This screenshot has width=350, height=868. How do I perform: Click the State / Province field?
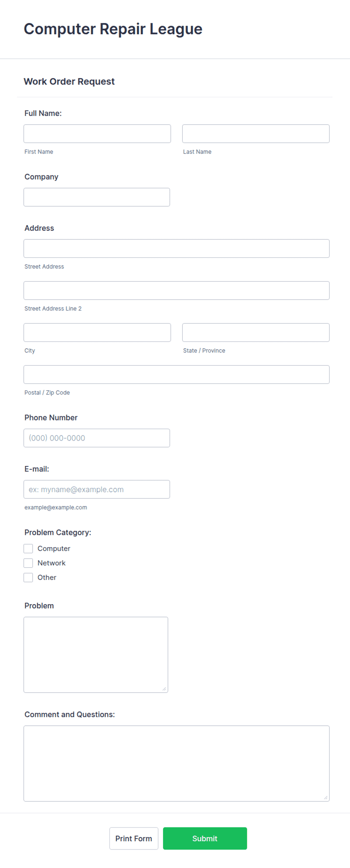[x=256, y=332]
